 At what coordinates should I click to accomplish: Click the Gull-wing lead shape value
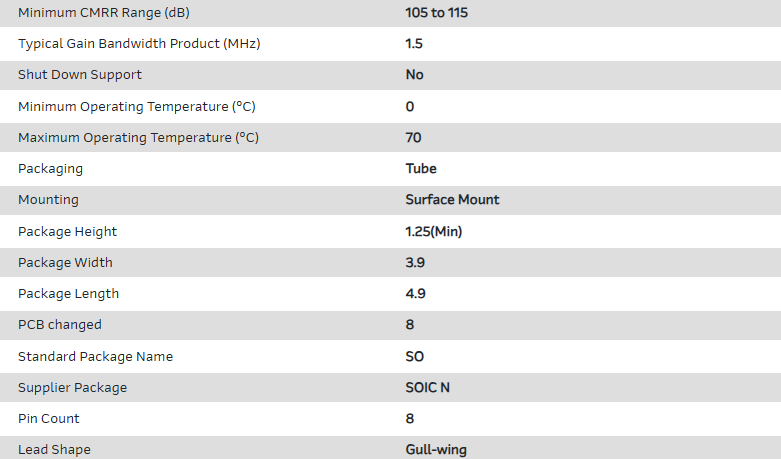pos(436,449)
